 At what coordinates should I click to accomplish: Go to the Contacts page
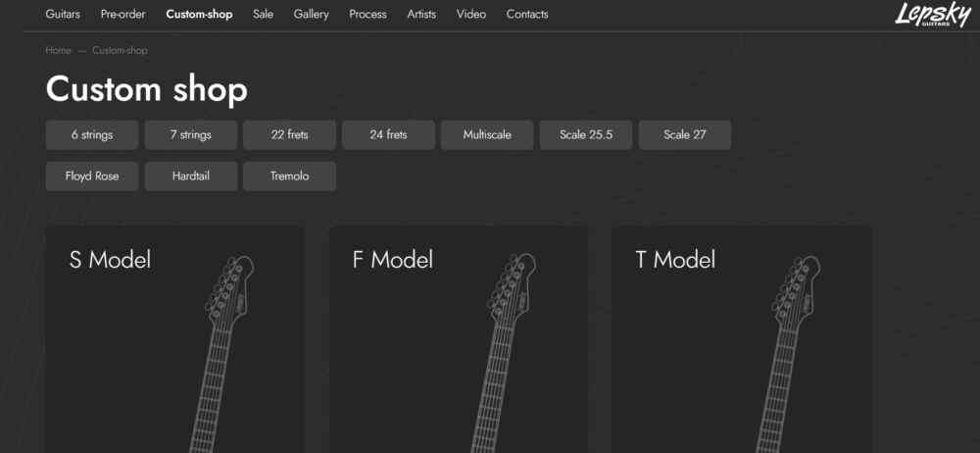pyautogui.click(x=527, y=15)
